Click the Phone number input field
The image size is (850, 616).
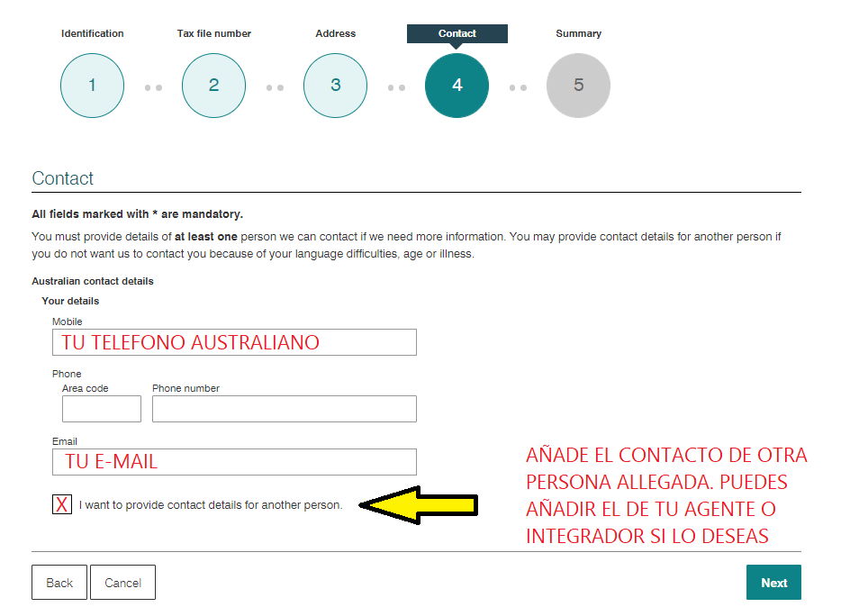pos(284,409)
